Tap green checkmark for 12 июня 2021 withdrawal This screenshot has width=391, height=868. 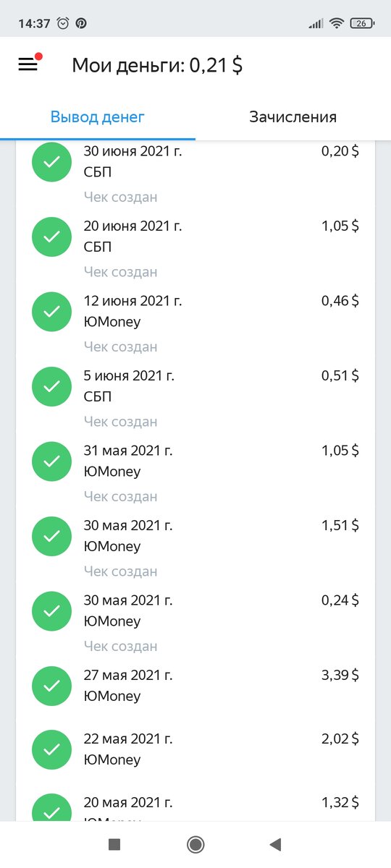click(x=51, y=312)
